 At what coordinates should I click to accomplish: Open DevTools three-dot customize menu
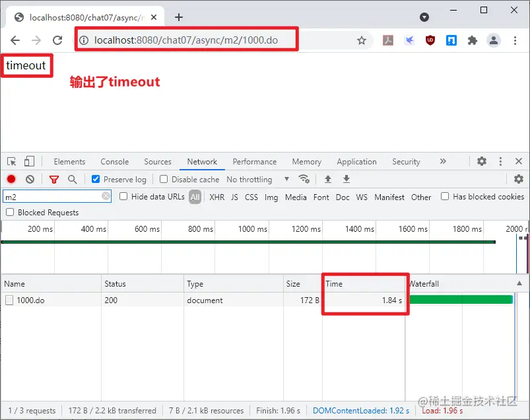500,161
